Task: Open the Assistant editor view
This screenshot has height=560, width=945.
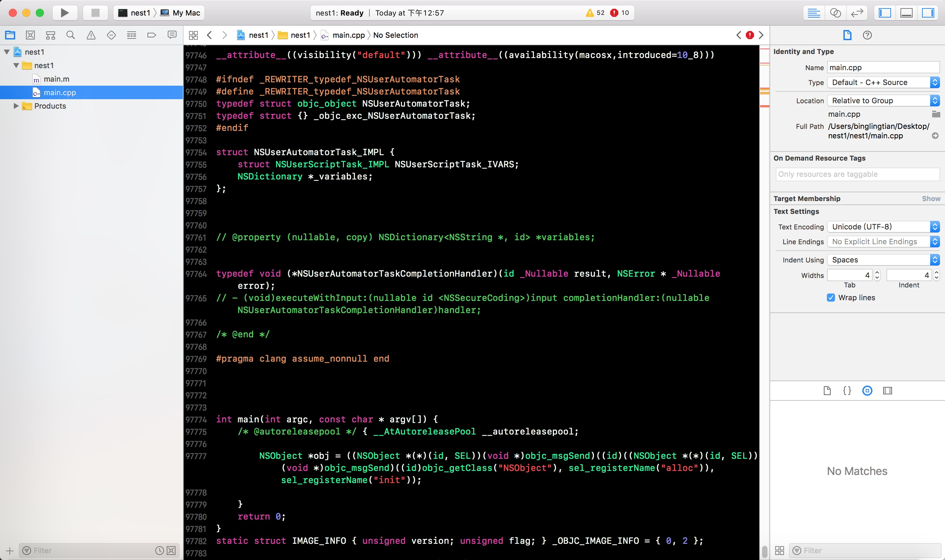Action: 835,13
